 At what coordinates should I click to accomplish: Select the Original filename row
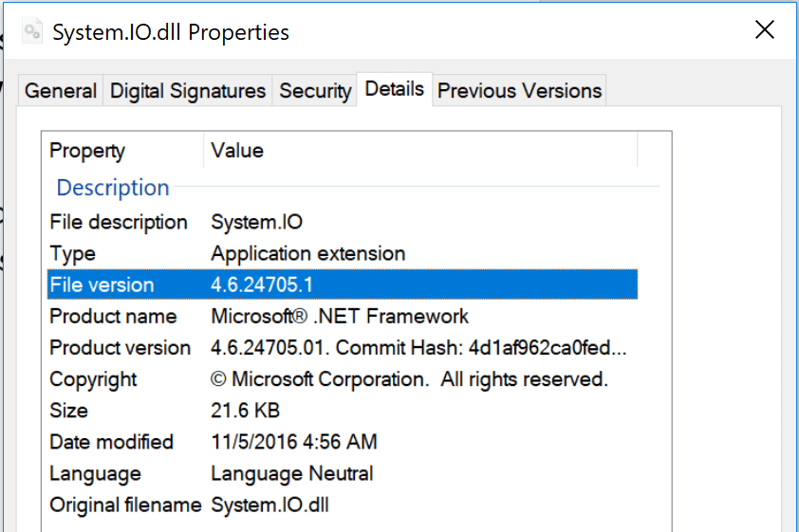click(343, 505)
